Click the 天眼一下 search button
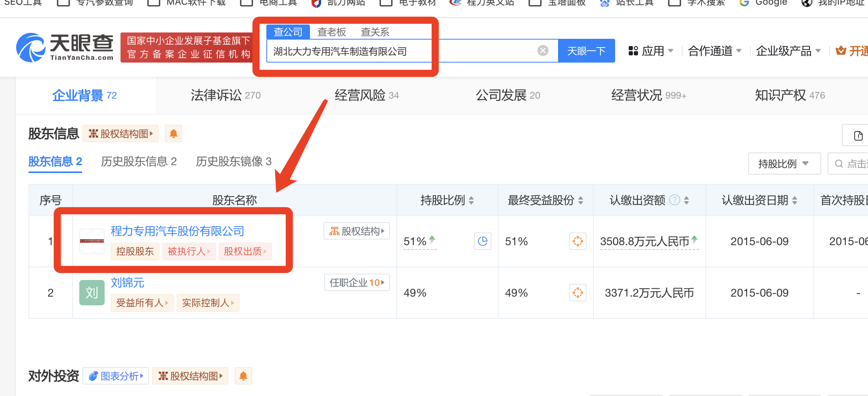Screen dimensions: 868x396 586,51
